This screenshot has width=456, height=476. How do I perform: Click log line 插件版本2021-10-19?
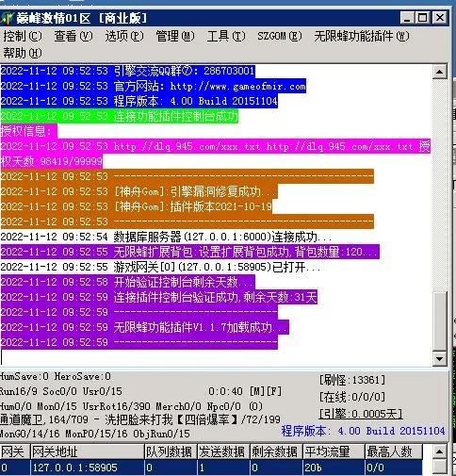[x=136, y=206]
